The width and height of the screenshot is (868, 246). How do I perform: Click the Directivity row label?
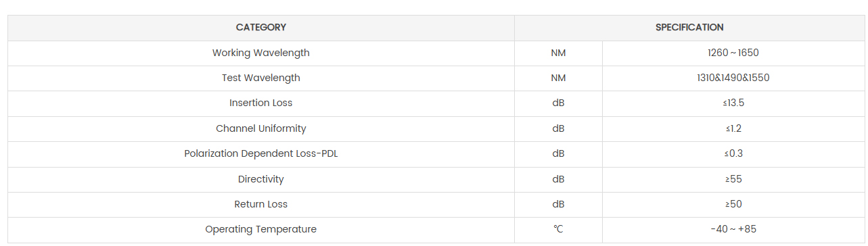click(x=260, y=179)
